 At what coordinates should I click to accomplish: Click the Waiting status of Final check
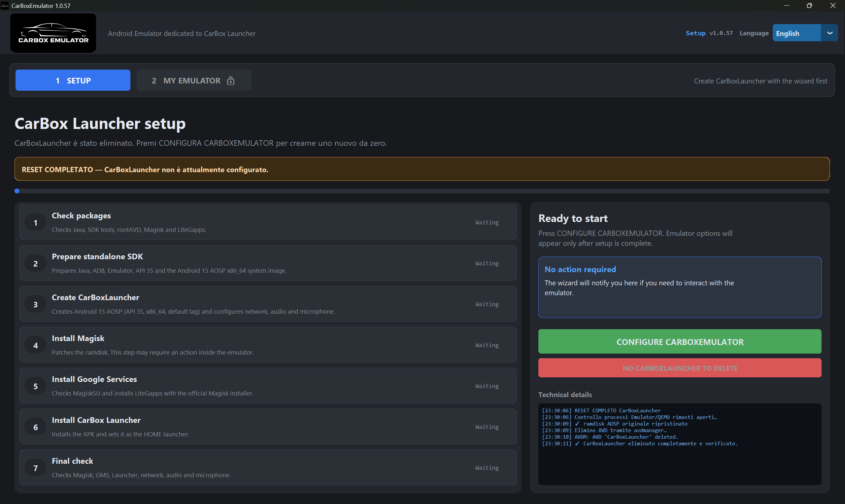tap(487, 468)
